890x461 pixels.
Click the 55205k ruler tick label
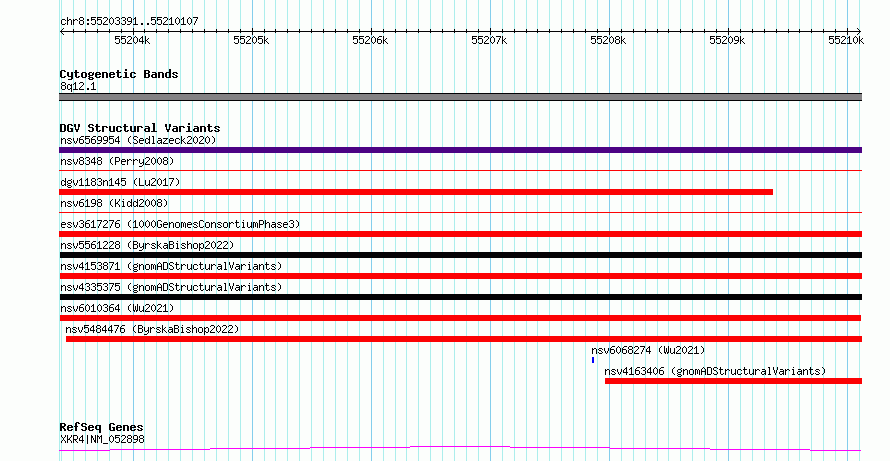coord(251,40)
